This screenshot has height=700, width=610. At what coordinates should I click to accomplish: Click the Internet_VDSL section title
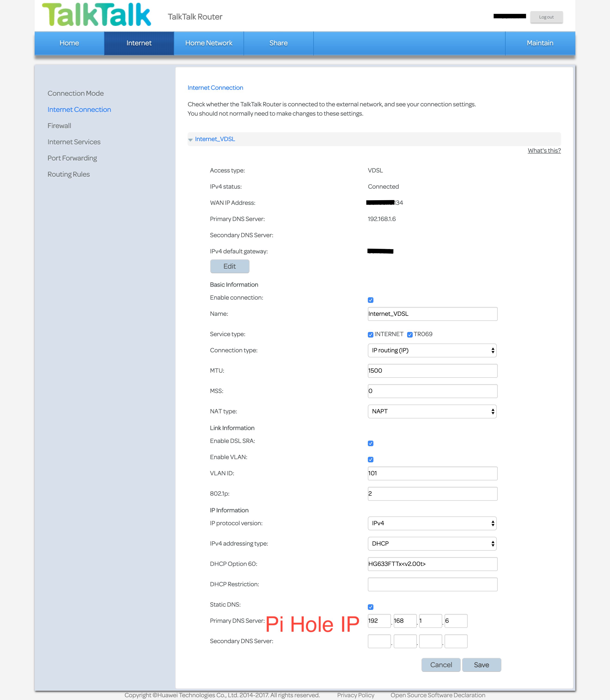(215, 139)
